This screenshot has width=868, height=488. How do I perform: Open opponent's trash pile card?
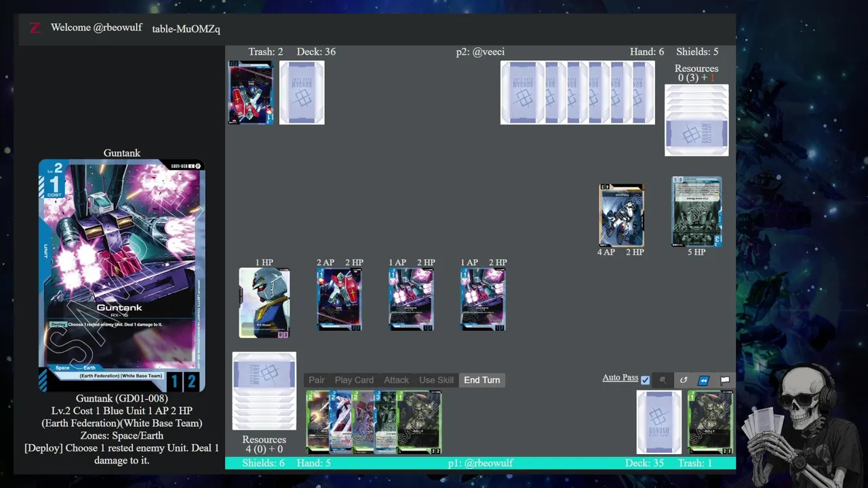[x=251, y=92]
